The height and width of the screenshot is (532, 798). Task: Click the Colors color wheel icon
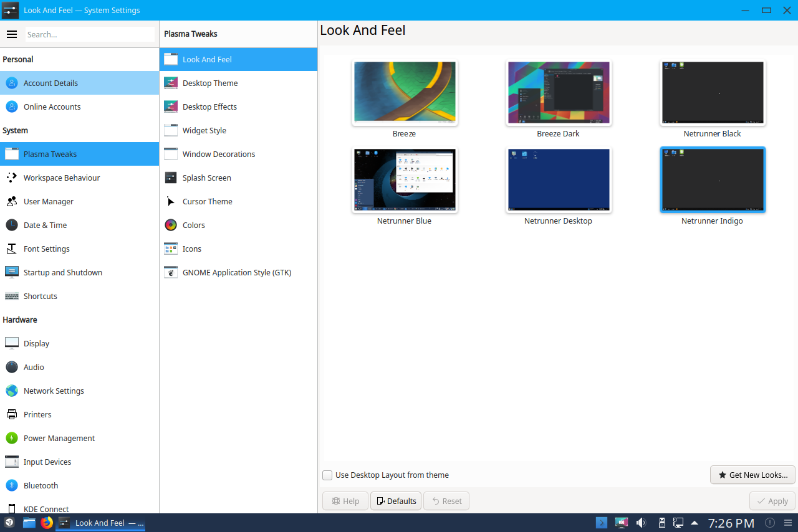coord(171,225)
